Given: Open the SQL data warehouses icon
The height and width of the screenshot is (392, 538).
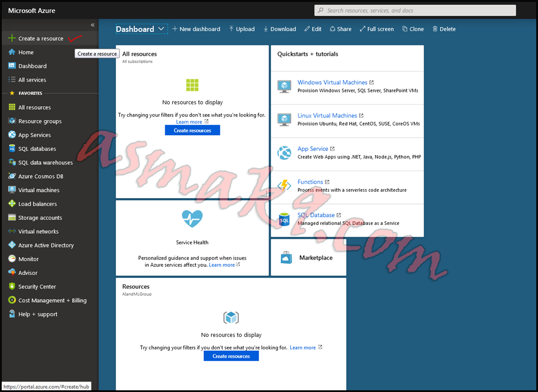Looking at the screenshot, I should tap(12, 162).
